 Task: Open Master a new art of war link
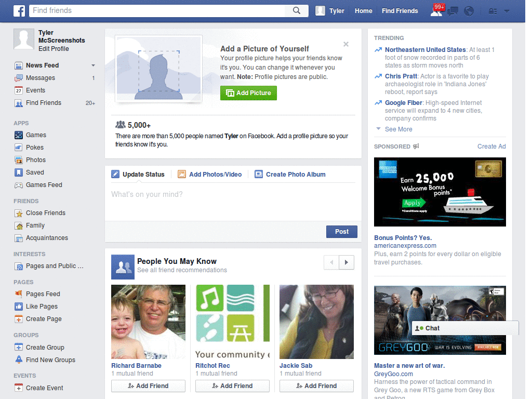click(409, 366)
